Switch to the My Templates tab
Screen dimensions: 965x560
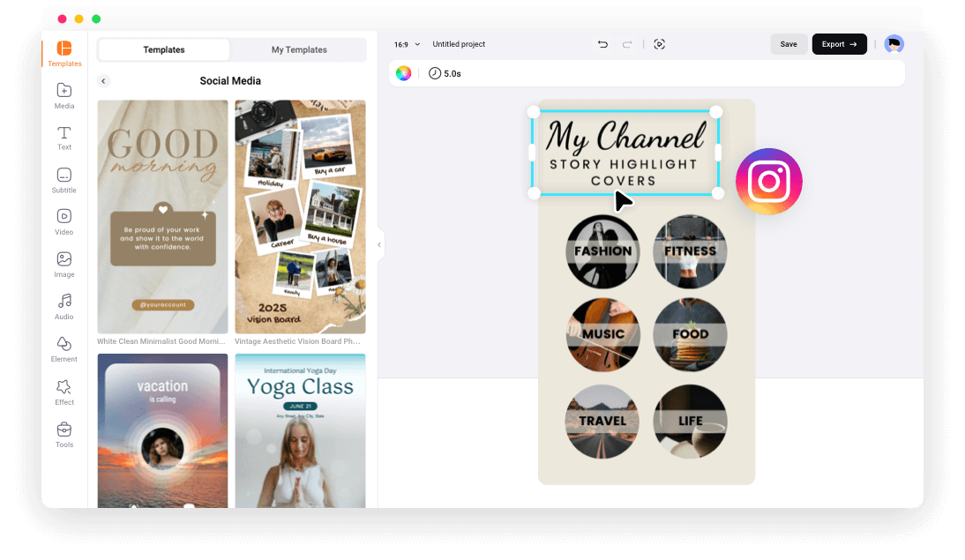pos(299,50)
